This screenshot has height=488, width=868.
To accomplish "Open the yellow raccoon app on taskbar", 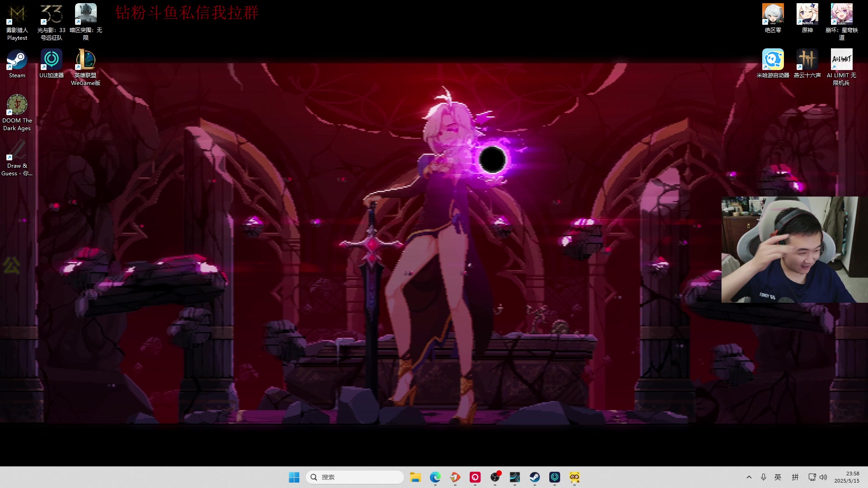I will point(575,477).
